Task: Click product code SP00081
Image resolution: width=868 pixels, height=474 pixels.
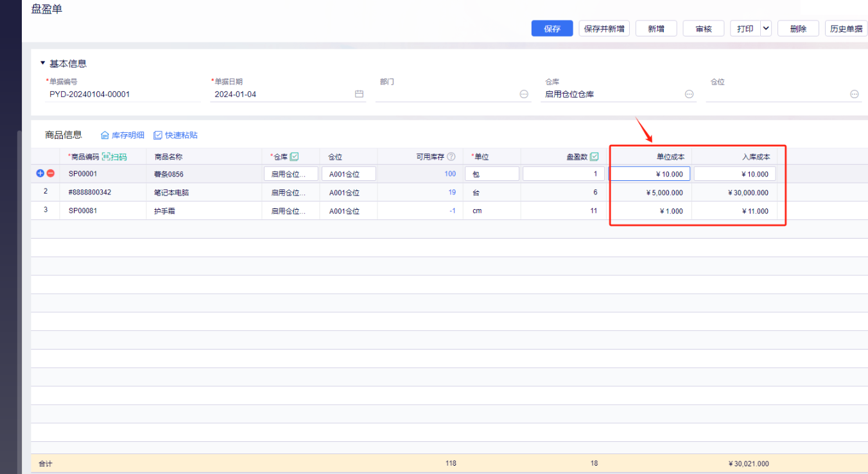Action: [x=82, y=211]
